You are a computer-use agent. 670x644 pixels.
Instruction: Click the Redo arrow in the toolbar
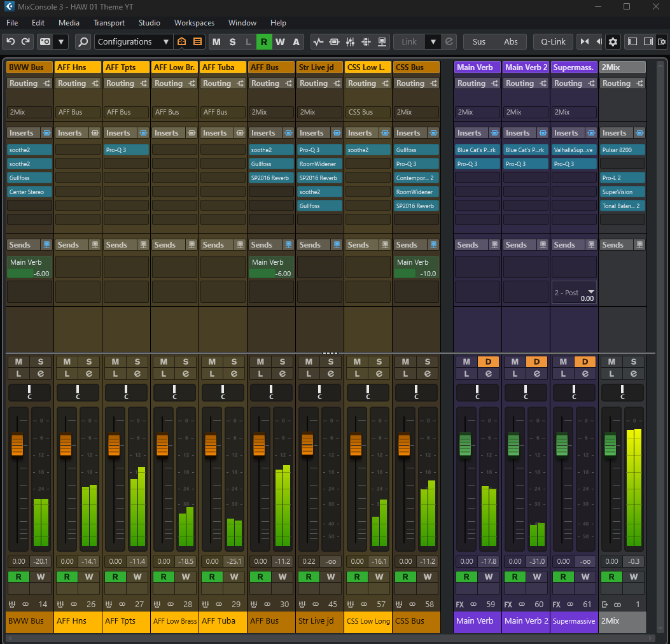tap(25, 41)
